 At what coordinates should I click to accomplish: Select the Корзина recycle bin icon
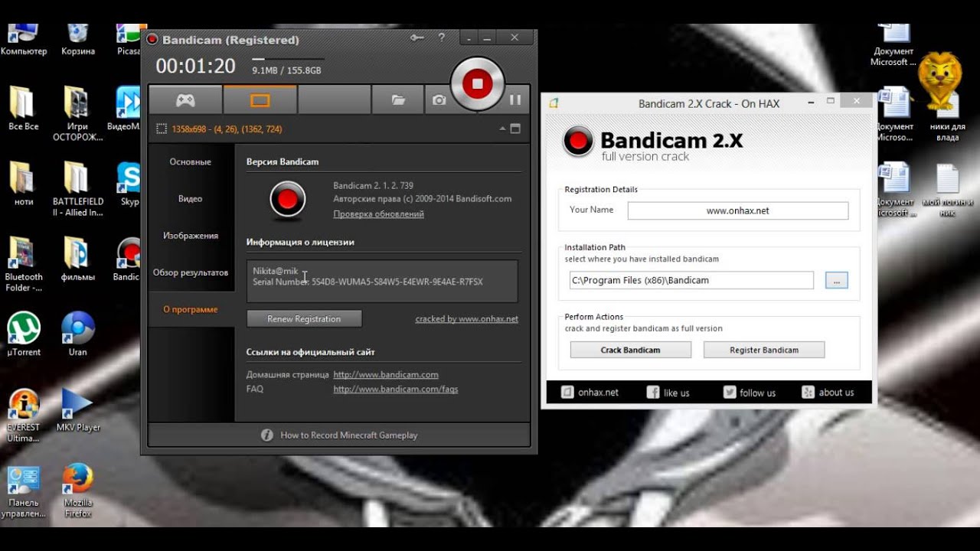77,40
